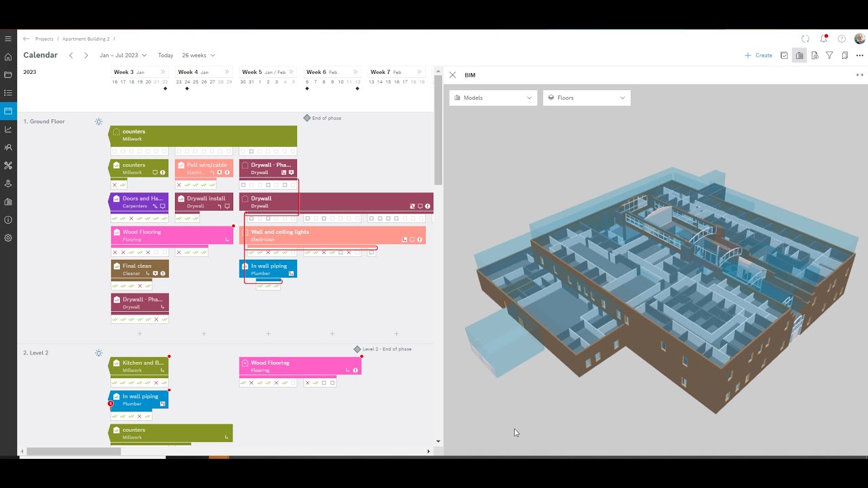Open the Floors dropdown
The image size is (868, 488).
pyautogui.click(x=587, y=98)
